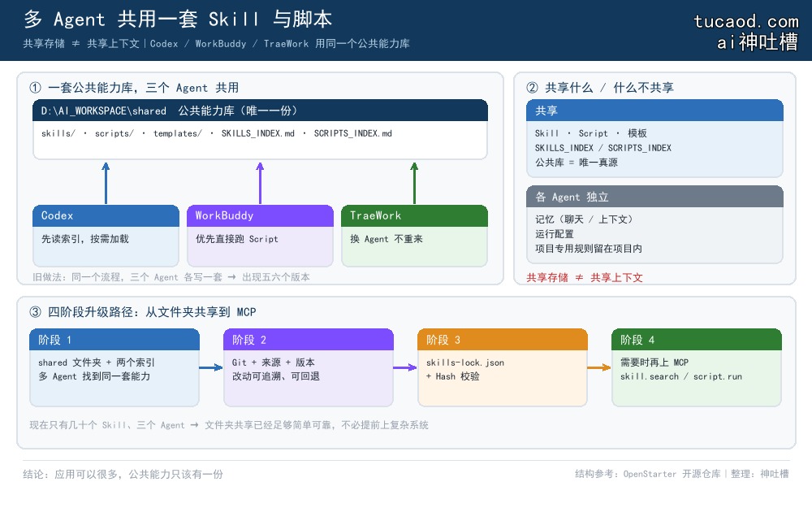Select the TraeWork card header
The image size is (812, 508).
click(x=414, y=215)
